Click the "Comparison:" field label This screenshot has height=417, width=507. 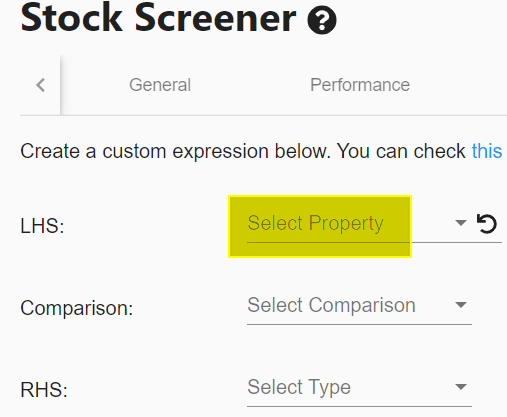point(77,308)
